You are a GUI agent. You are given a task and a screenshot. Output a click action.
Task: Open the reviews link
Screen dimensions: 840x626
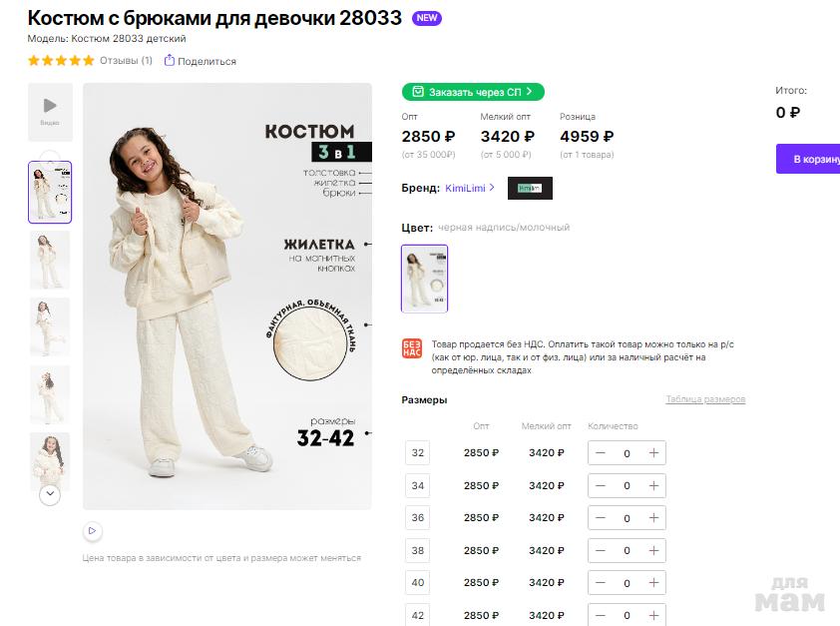pyautogui.click(x=126, y=61)
